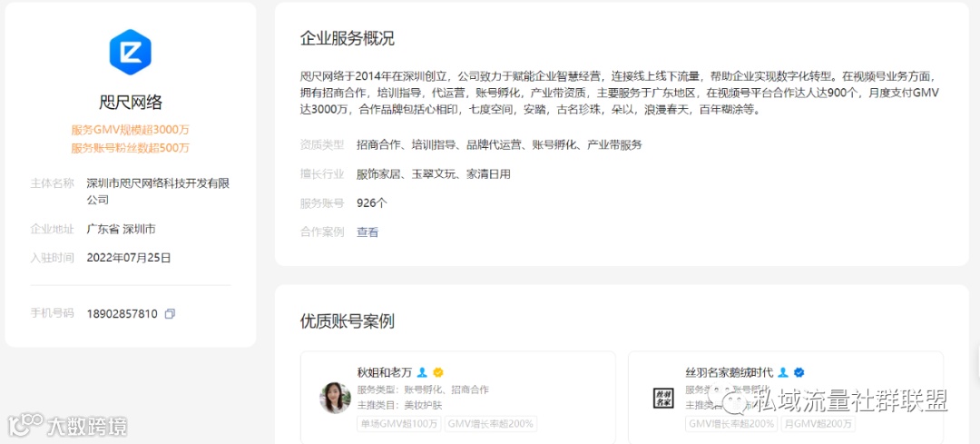Copy the phone number with the copy icon

click(170, 314)
